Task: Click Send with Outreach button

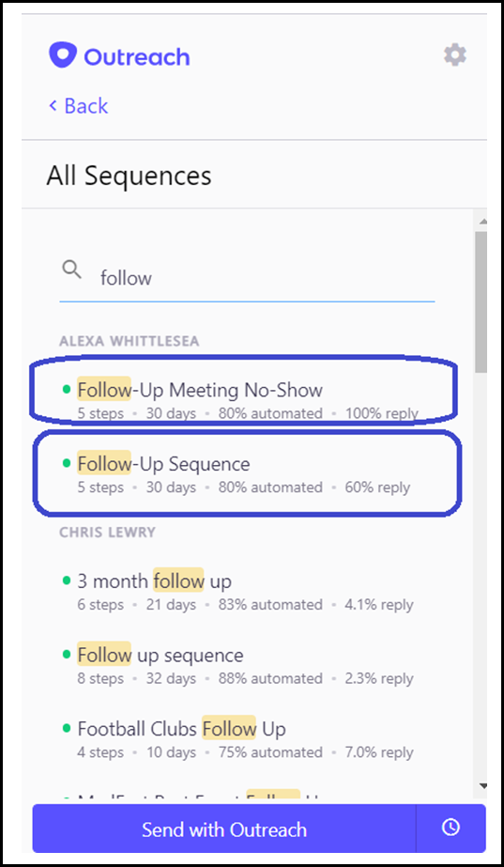Action: click(x=223, y=828)
